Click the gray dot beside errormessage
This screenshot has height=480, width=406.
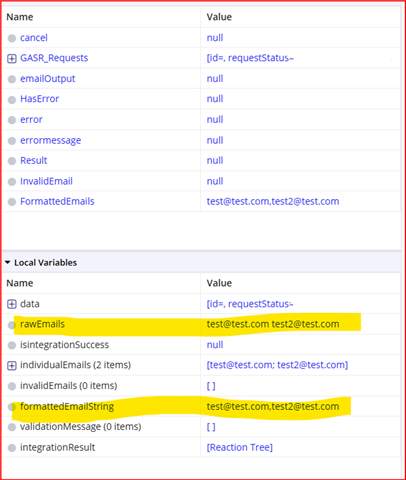coord(12,141)
